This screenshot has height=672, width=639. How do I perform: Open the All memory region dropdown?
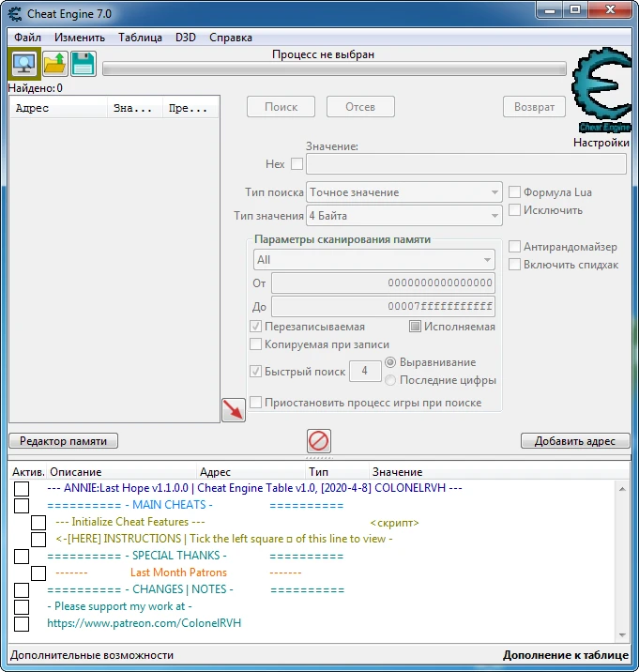(374, 260)
